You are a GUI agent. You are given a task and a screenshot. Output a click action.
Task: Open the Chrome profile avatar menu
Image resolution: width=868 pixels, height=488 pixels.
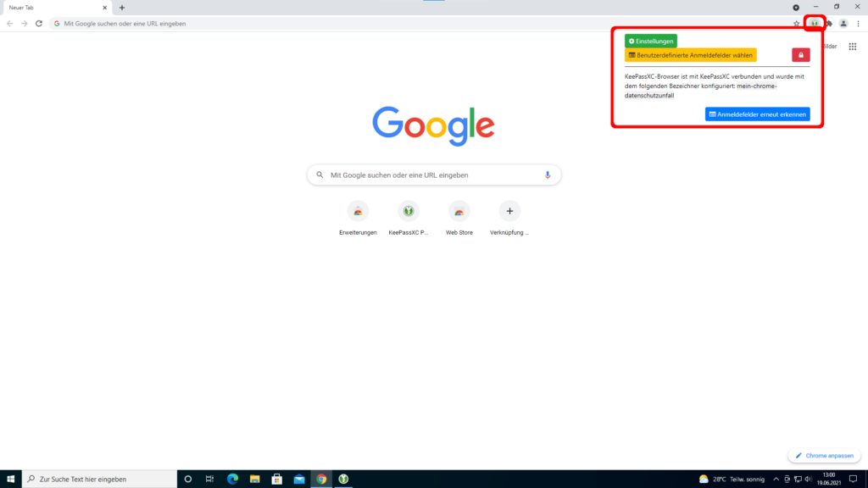(x=843, y=24)
